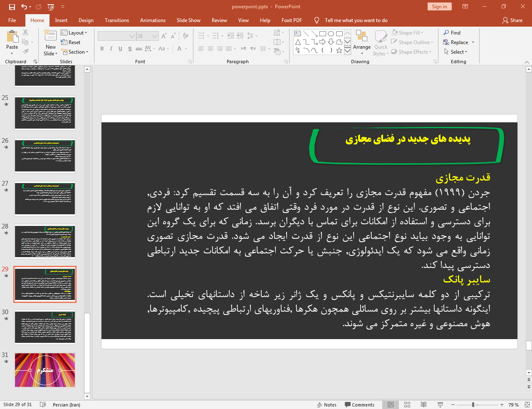Expand the shapes gallery More arrow
The image size is (532, 409).
(347, 51)
